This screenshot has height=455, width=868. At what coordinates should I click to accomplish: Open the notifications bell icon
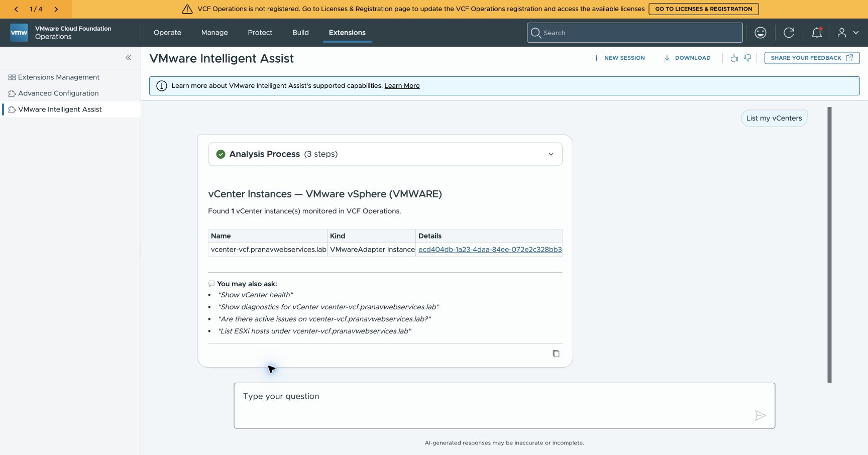817,33
